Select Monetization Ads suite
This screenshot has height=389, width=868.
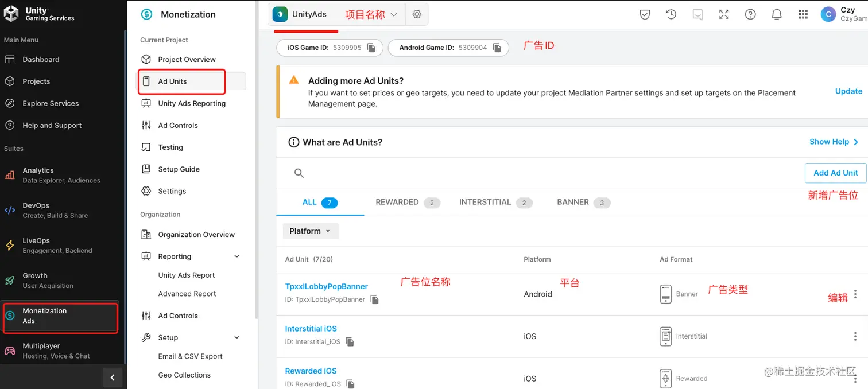click(x=60, y=316)
